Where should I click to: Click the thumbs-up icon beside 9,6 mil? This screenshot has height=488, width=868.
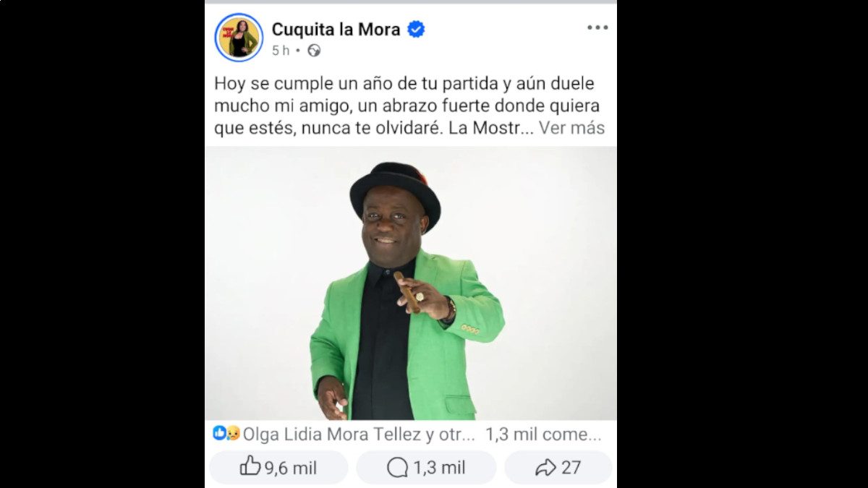pos(250,466)
